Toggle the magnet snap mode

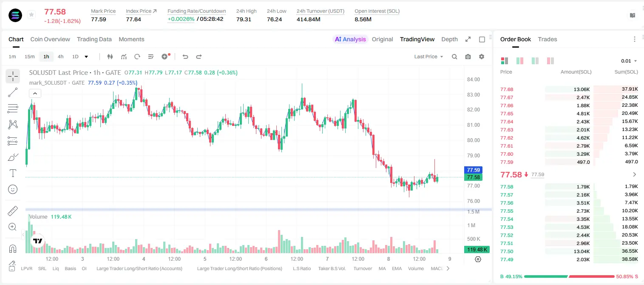coord(13,248)
